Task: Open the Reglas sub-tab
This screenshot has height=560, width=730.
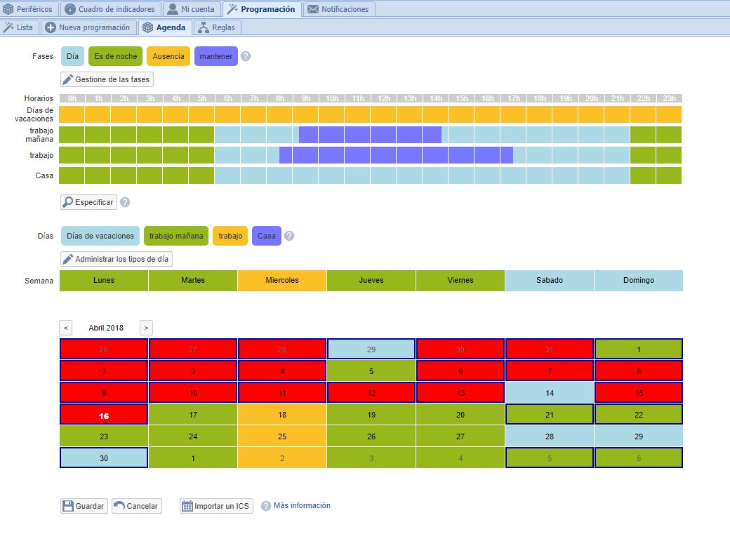Action: (x=218, y=27)
